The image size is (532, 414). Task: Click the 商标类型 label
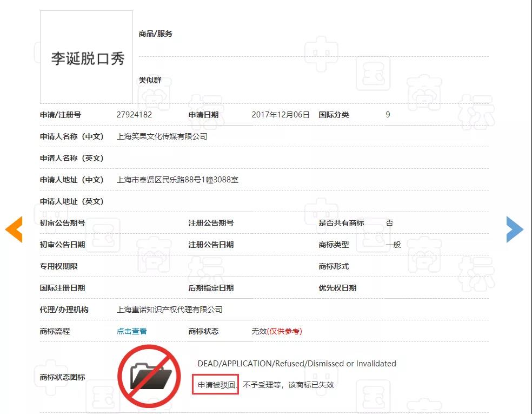[334, 245]
